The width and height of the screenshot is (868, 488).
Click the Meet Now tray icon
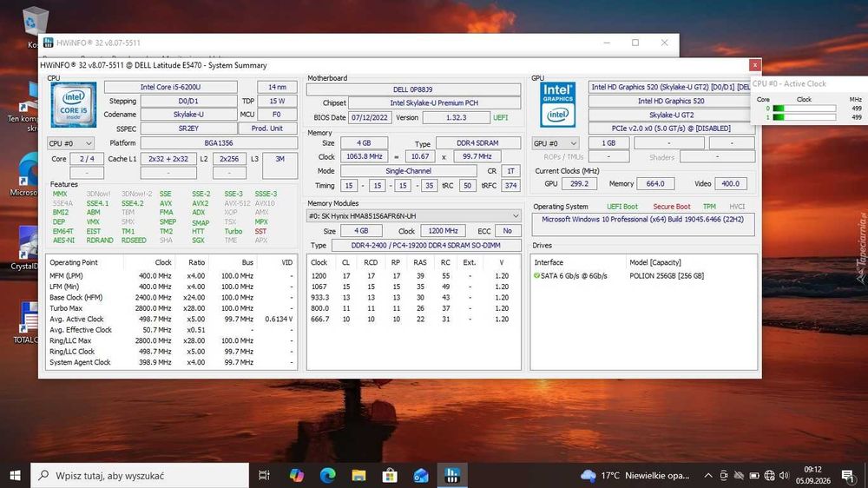click(724, 475)
